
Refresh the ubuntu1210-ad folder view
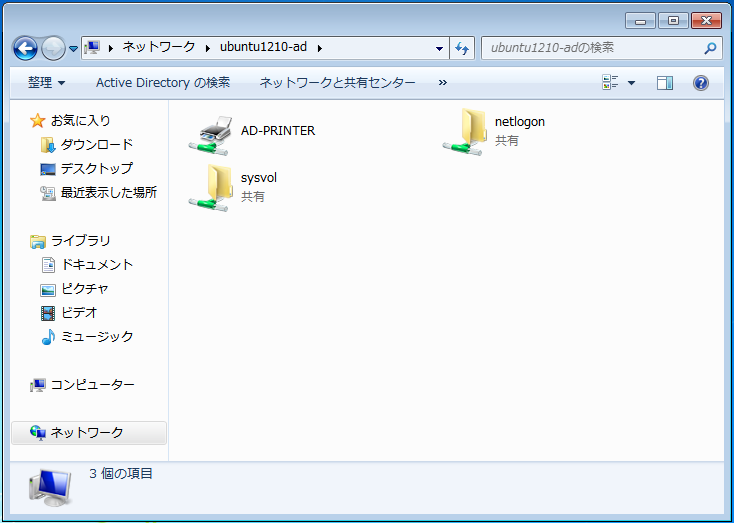(x=462, y=48)
